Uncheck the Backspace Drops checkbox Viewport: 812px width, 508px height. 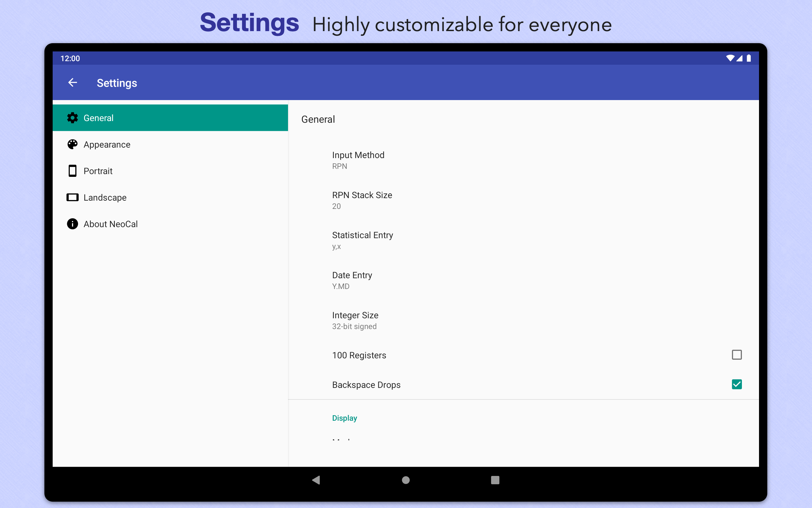[737, 384]
